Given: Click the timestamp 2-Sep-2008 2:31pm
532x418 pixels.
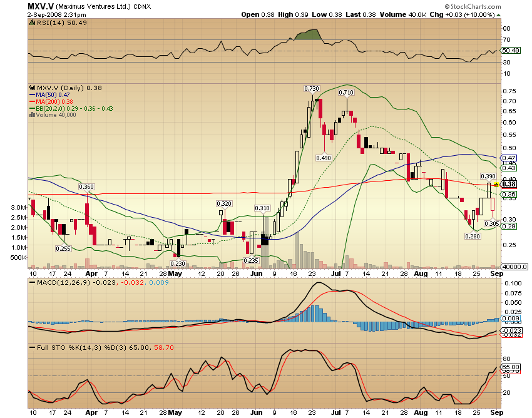Looking at the screenshot, I should point(57,15).
